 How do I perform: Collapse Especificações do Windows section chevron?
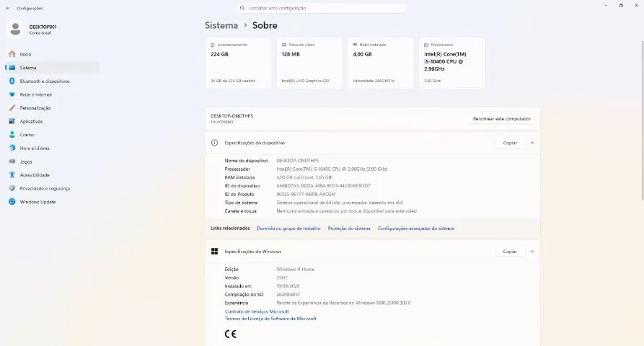532,251
